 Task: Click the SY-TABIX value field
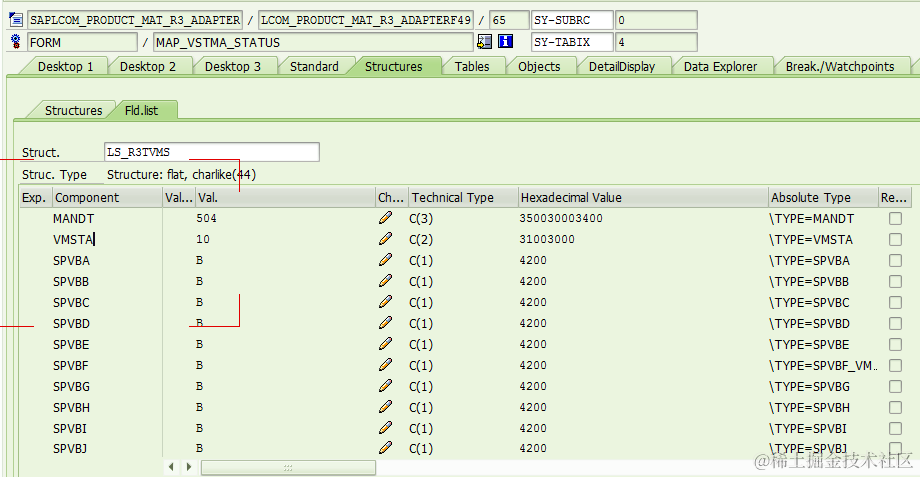[656, 42]
